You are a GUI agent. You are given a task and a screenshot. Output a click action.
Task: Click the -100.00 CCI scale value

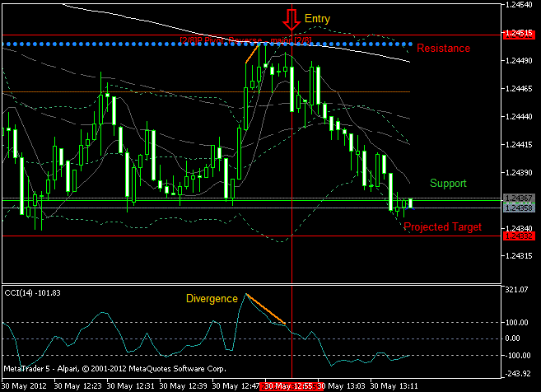click(x=517, y=356)
